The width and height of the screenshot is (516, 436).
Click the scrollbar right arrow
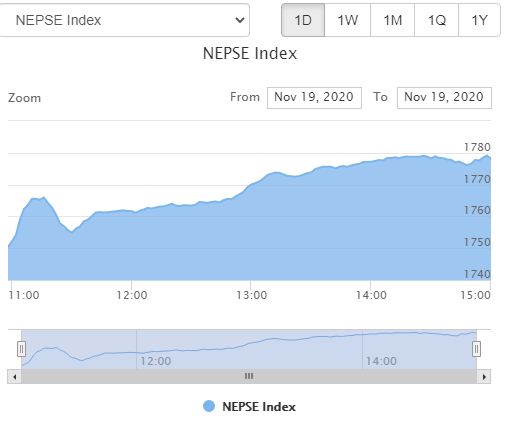[x=484, y=377]
